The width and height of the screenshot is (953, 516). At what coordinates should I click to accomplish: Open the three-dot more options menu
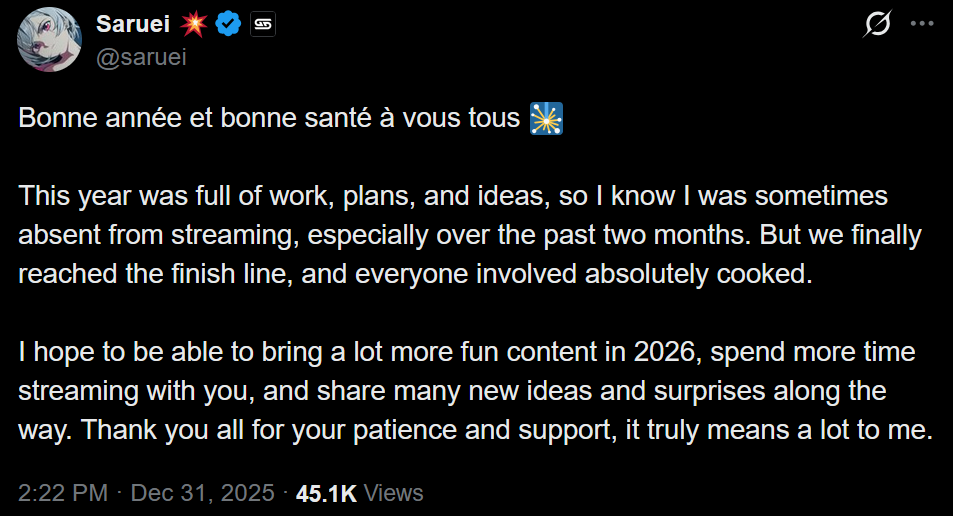click(921, 24)
